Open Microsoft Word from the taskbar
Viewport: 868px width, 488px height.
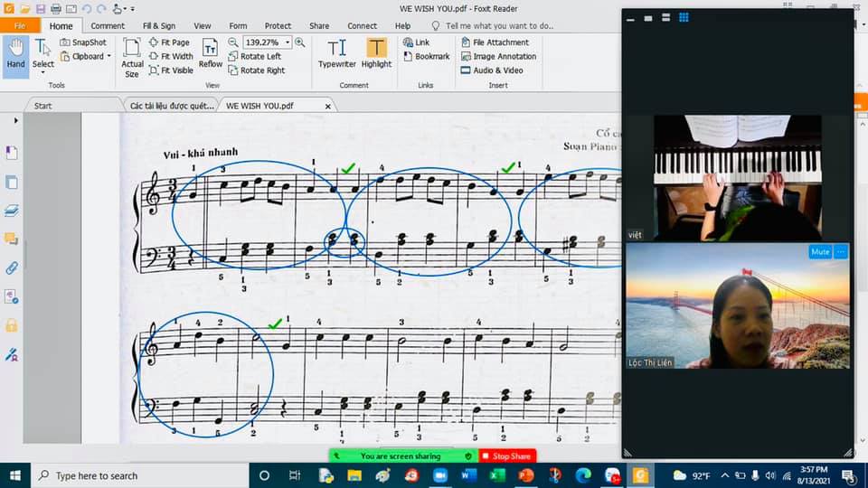469,475
